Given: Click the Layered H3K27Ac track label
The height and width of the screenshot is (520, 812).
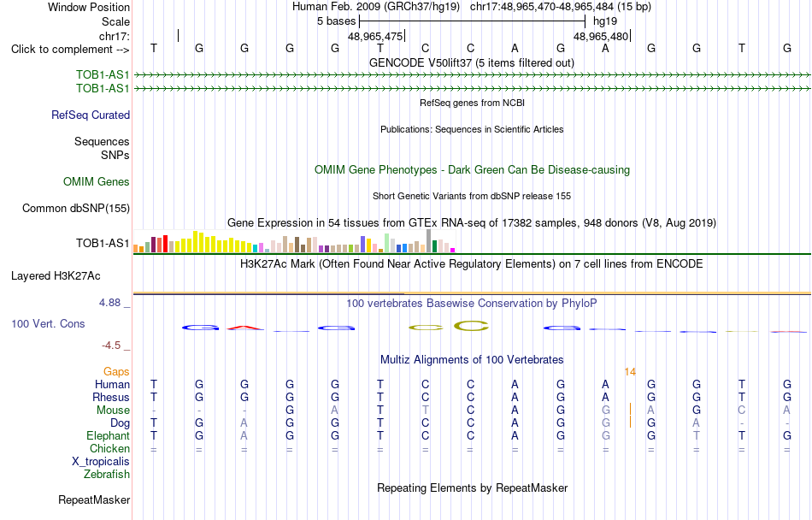Looking at the screenshot, I should click(56, 276).
